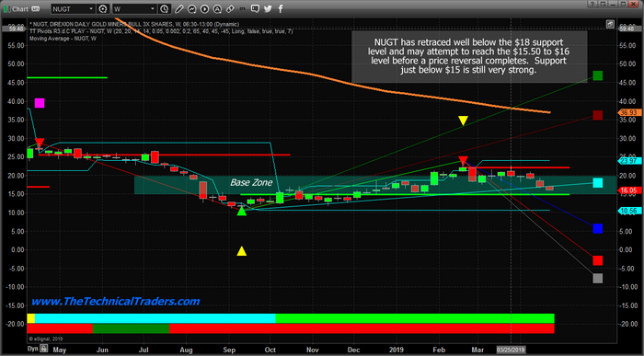Image resolution: width=644 pixels, height=356 pixels.
Task: Open the help question mark button
Action: point(592,4)
